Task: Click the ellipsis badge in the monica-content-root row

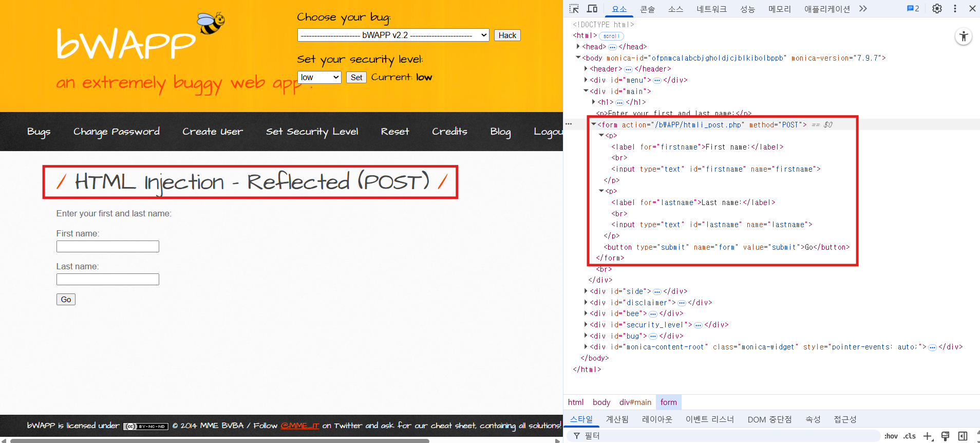Action: (932, 347)
